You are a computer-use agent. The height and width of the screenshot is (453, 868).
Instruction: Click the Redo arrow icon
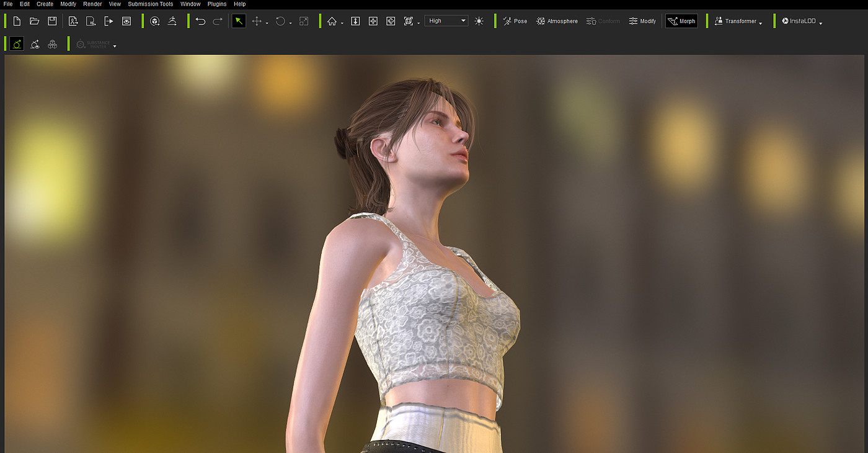[218, 21]
